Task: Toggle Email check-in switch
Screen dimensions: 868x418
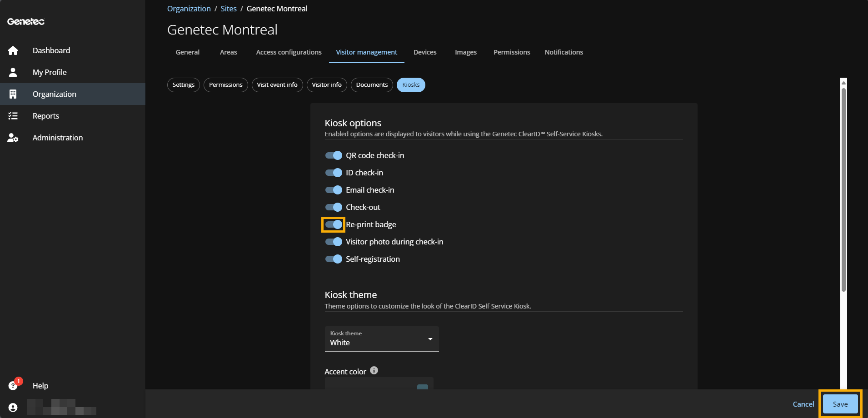Action: click(x=334, y=190)
